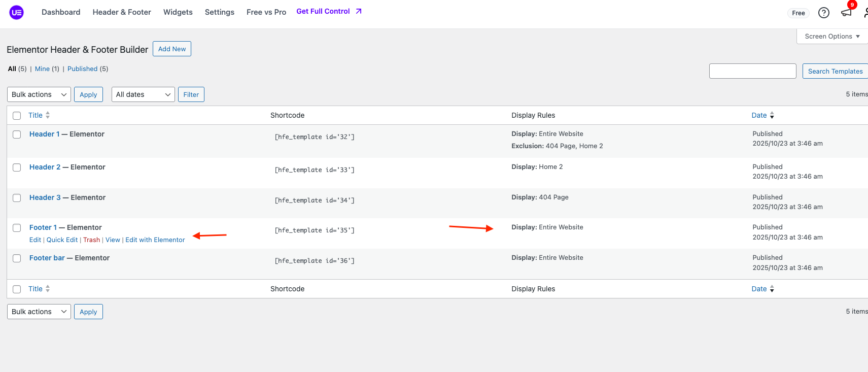Image resolution: width=868 pixels, height=372 pixels.
Task: Check the Header 1 row checkbox
Action: (17, 134)
